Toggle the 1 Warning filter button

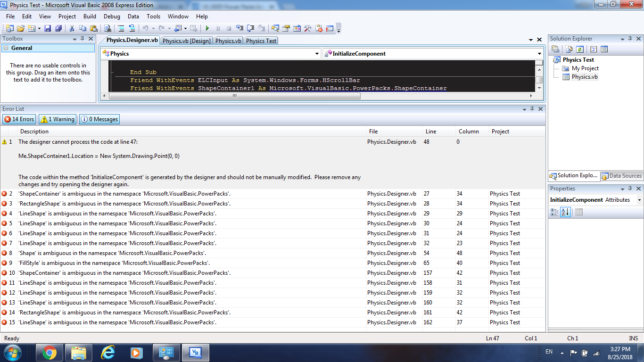pyautogui.click(x=57, y=119)
